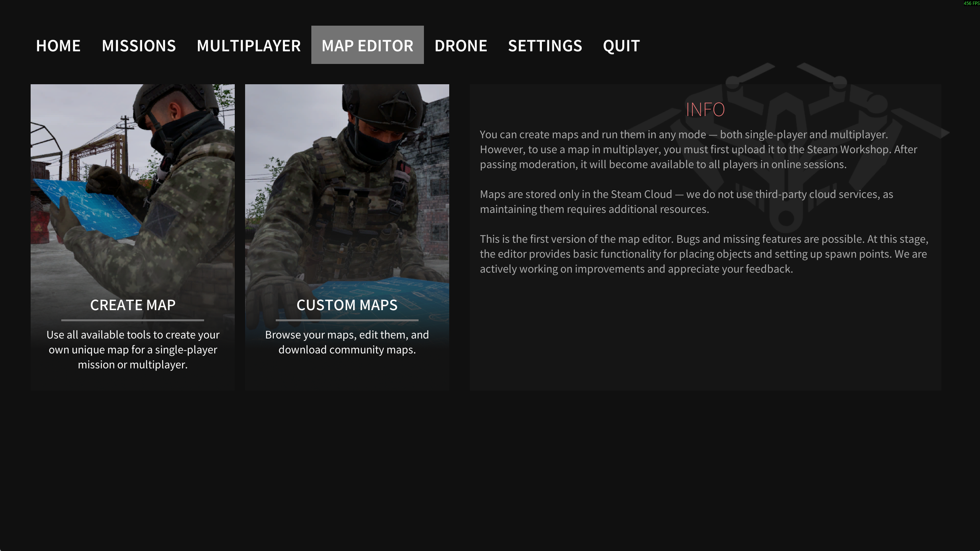Click the Create Map description text
This screenshot has height=551, width=980.
point(133,350)
